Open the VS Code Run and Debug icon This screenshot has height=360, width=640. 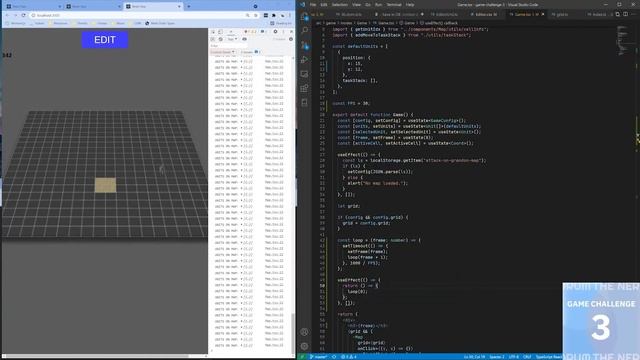[x=304, y=60]
